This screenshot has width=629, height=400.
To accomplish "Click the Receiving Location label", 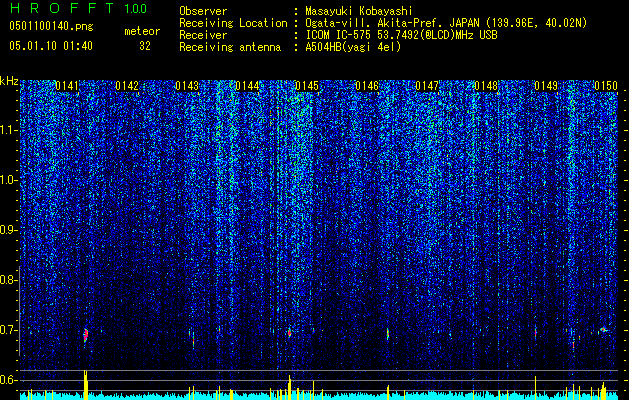I will tap(233, 23).
